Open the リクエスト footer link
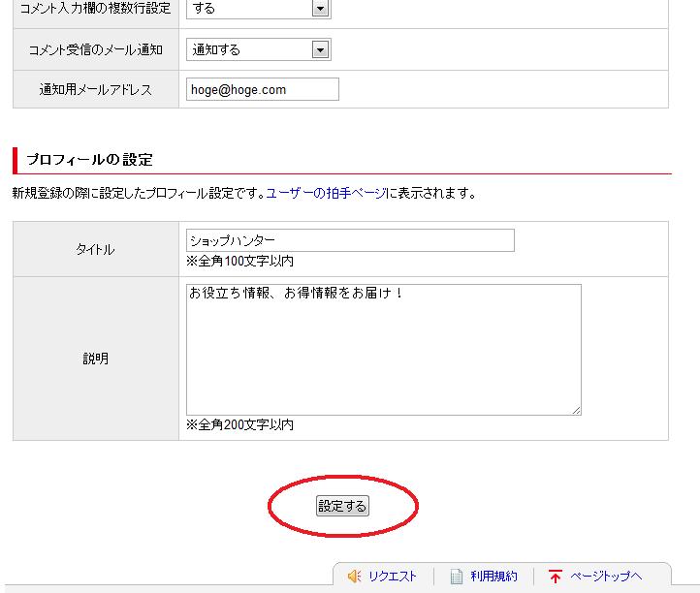 click(x=393, y=577)
